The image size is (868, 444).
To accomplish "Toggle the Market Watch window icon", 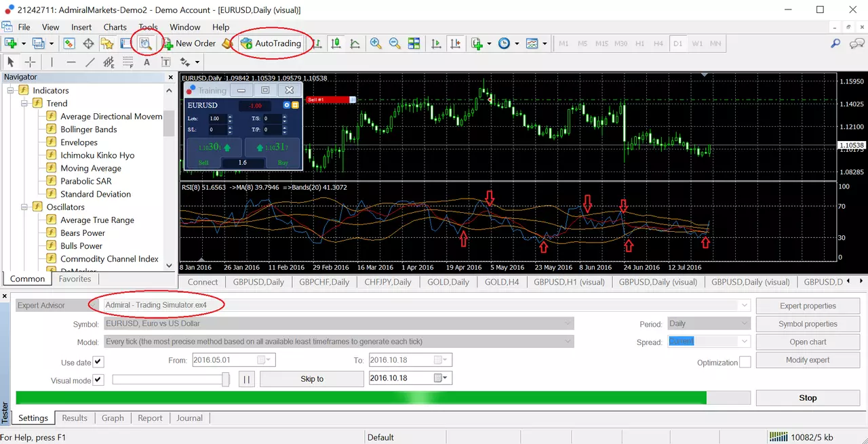I will (x=68, y=43).
